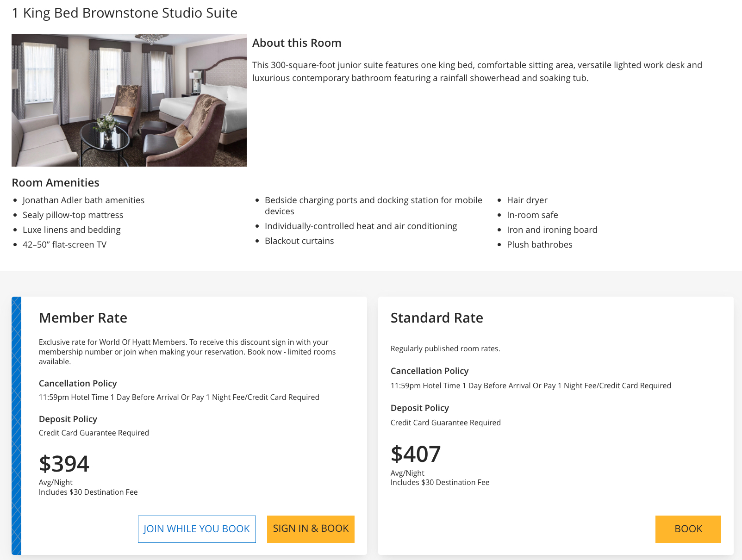Click the $394 member price
Image resolution: width=742 pixels, height=560 pixels.
pyautogui.click(x=64, y=464)
